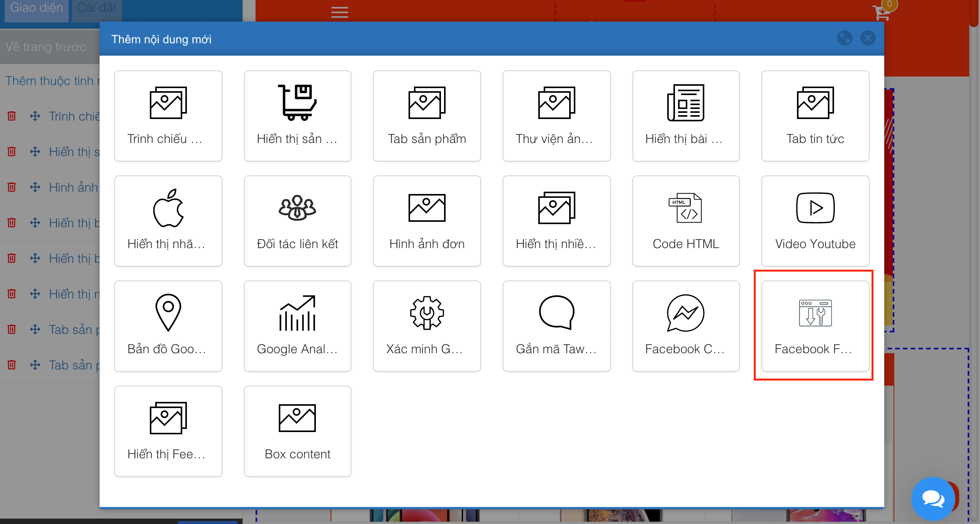Switch to the Cài đặt tab
This screenshot has height=524, width=980.
(x=97, y=9)
